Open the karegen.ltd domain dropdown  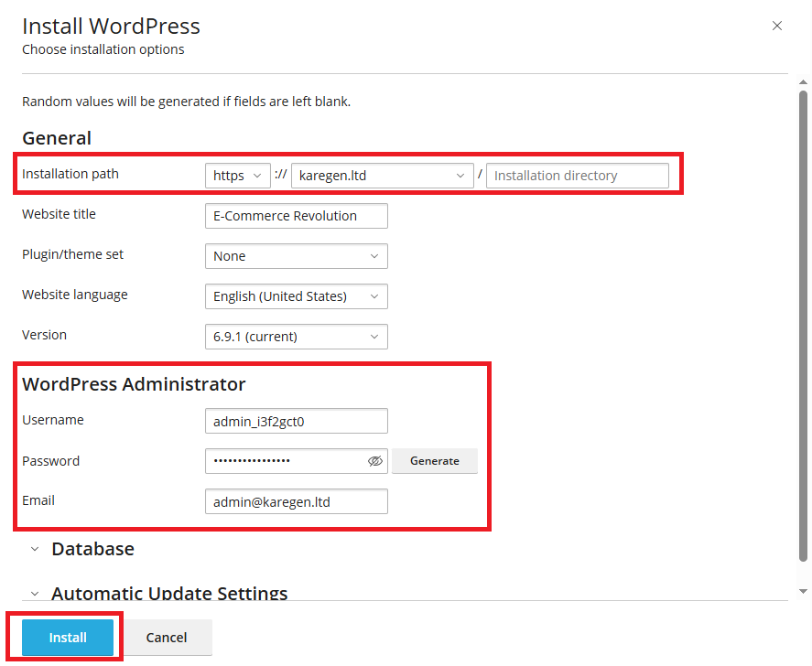click(x=382, y=176)
